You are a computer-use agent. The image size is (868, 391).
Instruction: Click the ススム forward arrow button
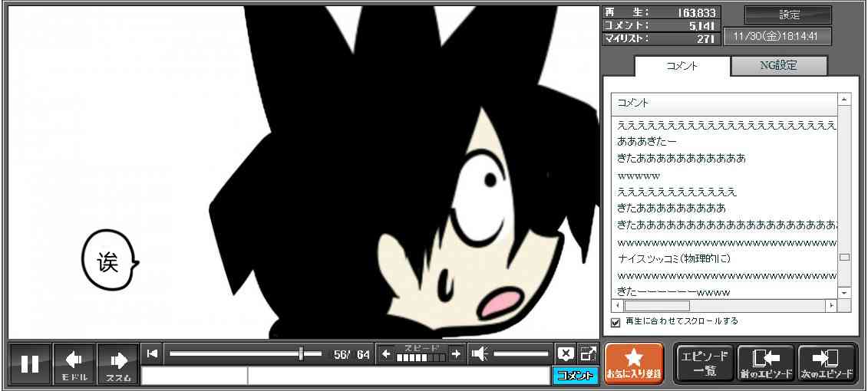[x=118, y=363]
